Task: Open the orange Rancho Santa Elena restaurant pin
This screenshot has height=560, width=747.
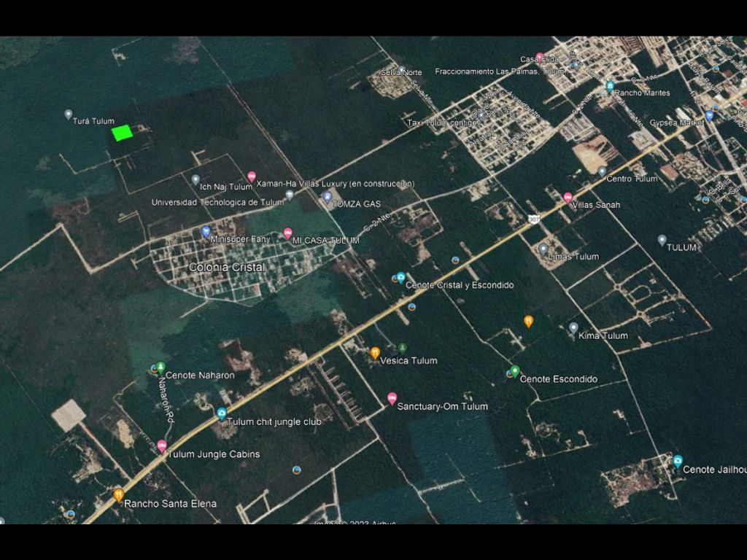Action: click(119, 495)
